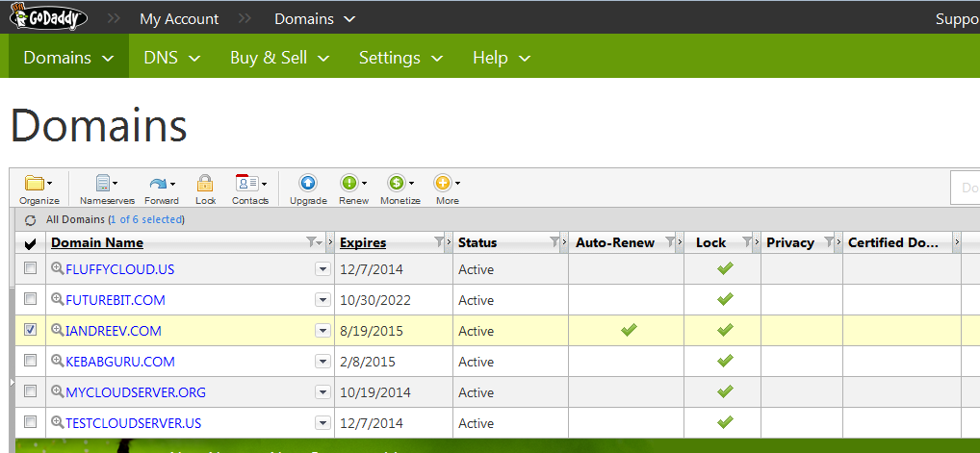Screen dimensions: 980x453
Task: Open the TESTCLOUDSERVER.US domain link
Action: (134, 423)
